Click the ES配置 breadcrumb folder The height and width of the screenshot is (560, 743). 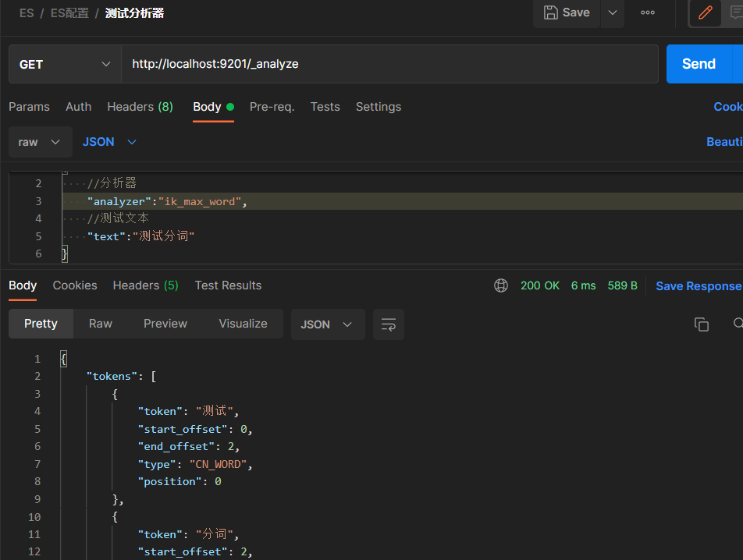pyautogui.click(x=69, y=13)
